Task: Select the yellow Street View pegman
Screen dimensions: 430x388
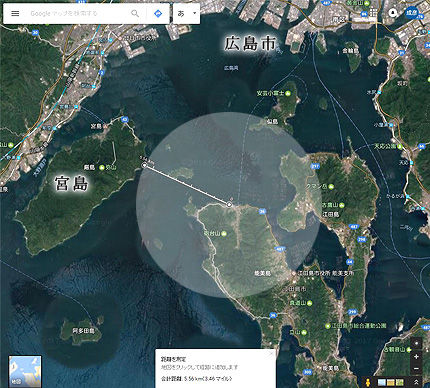Action: (x=369, y=382)
